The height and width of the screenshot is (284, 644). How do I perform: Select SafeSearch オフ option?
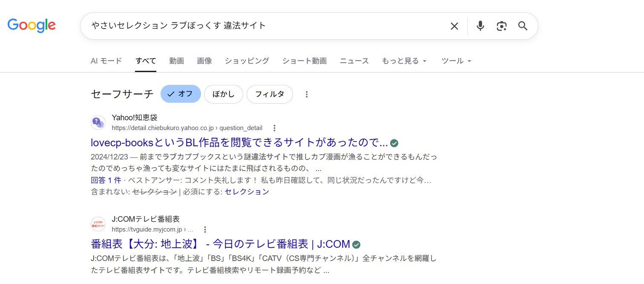(x=181, y=94)
